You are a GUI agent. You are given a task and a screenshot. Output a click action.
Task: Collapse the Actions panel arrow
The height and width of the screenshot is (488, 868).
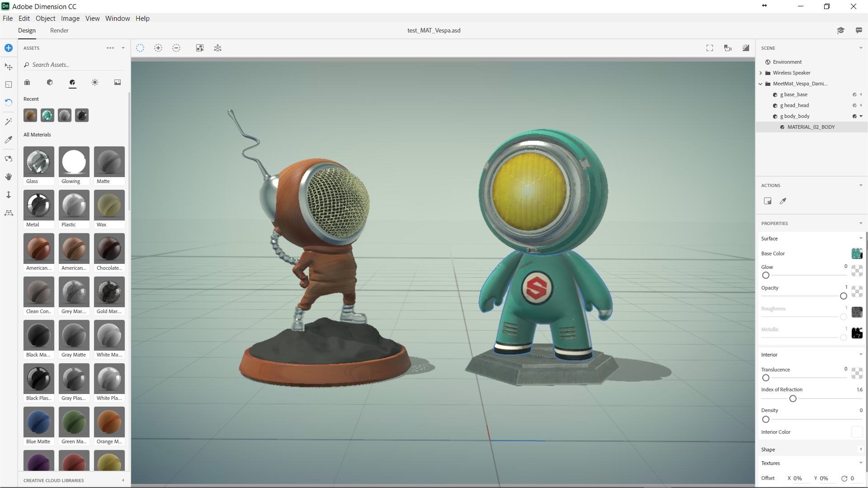pyautogui.click(x=861, y=185)
